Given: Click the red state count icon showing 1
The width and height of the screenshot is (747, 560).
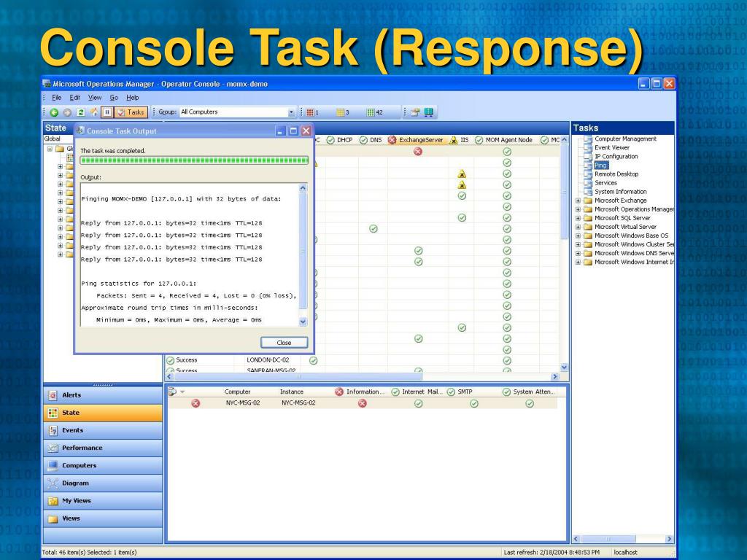Looking at the screenshot, I should tap(312, 112).
